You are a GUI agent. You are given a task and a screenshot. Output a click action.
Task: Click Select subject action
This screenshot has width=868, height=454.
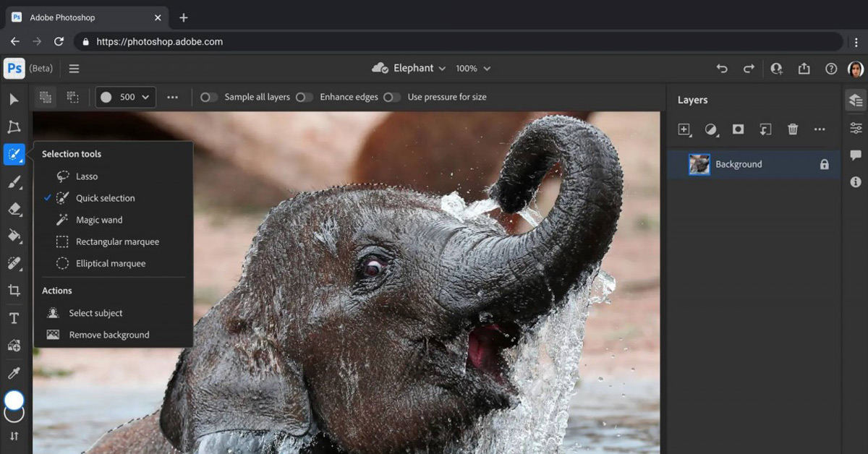click(95, 313)
